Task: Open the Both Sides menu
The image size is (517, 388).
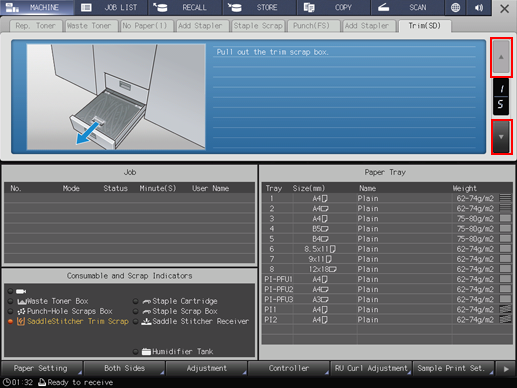Action: (124, 368)
